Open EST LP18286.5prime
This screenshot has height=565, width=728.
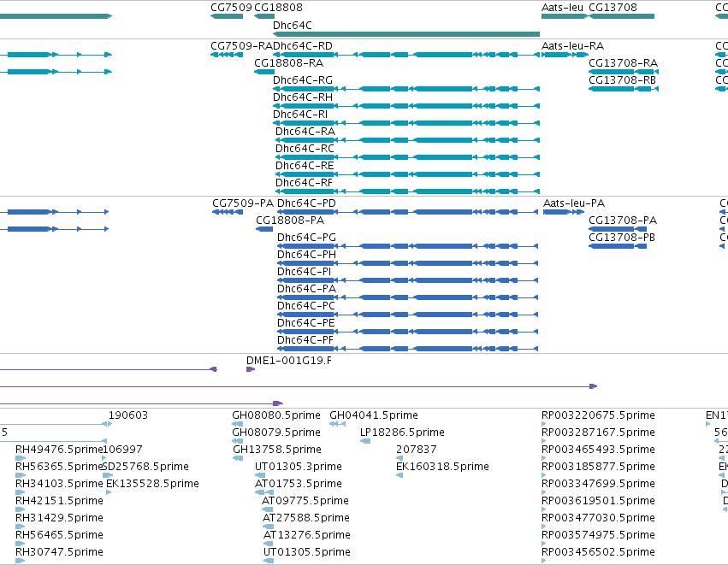403,433
